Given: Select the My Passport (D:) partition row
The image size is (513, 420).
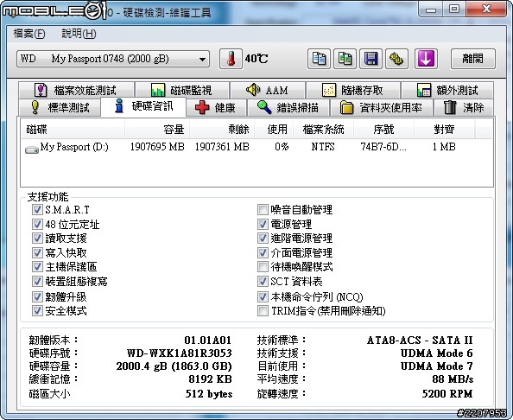Looking at the screenshot, I should (256, 147).
